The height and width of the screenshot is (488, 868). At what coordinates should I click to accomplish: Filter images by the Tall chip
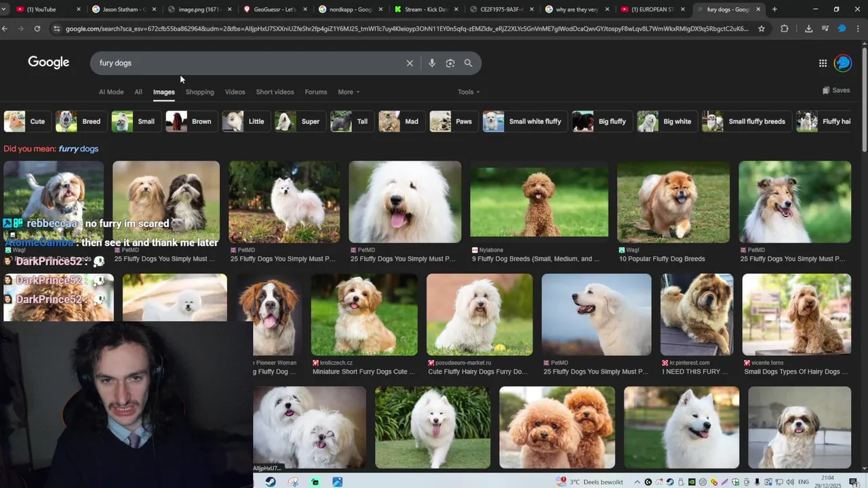click(x=351, y=121)
